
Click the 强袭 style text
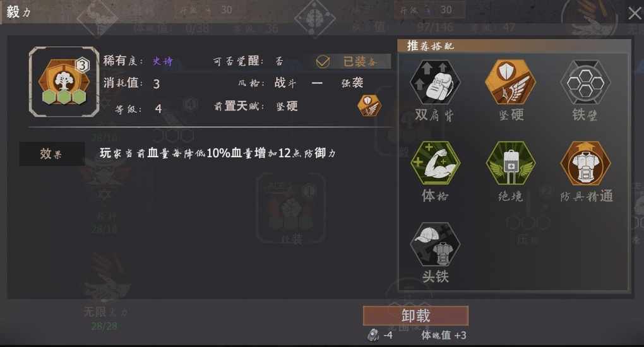click(x=352, y=83)
